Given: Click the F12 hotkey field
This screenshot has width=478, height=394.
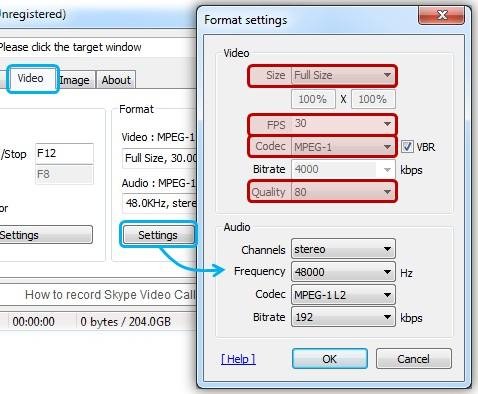Looking at the screenshot, I should pyautogui.click(x=64, y=154).
